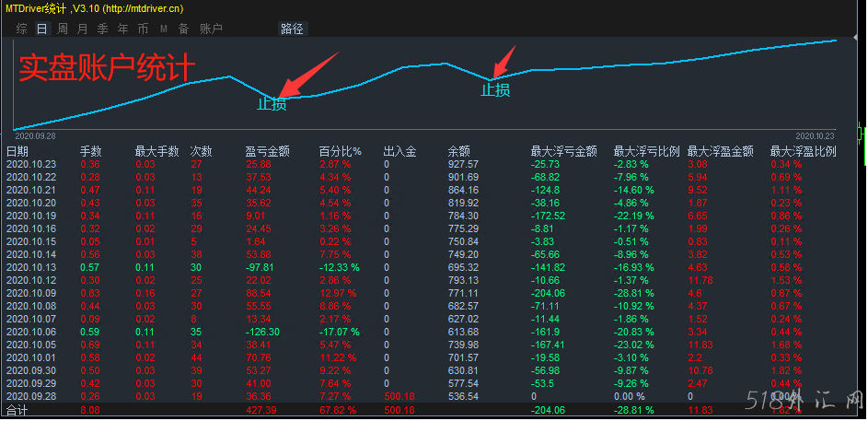Select the 2020.10.15 date row
Image resolution: width=868 pixels, height=421 pixels.
click(x=32, y=241)
